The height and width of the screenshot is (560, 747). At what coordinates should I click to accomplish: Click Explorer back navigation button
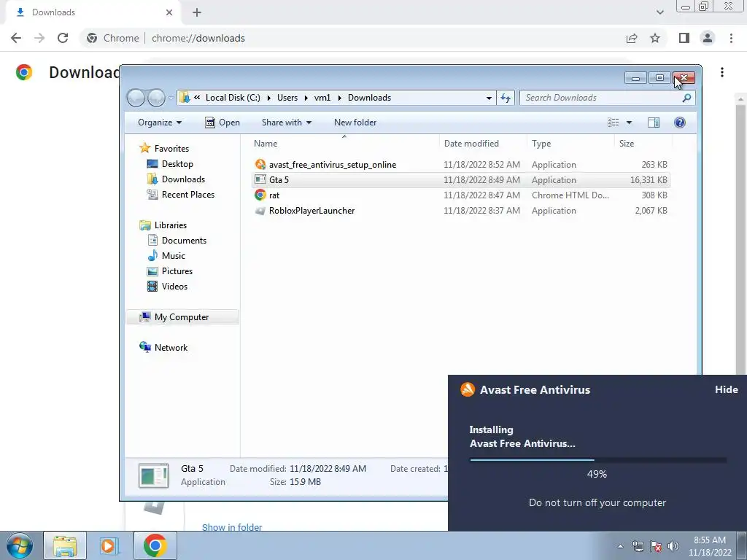[x=136, y=98]
